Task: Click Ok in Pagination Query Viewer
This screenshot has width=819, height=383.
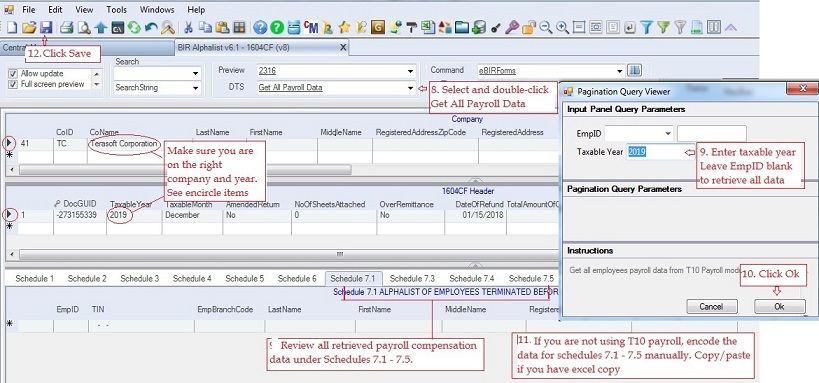Action: [x=779, y=306]
